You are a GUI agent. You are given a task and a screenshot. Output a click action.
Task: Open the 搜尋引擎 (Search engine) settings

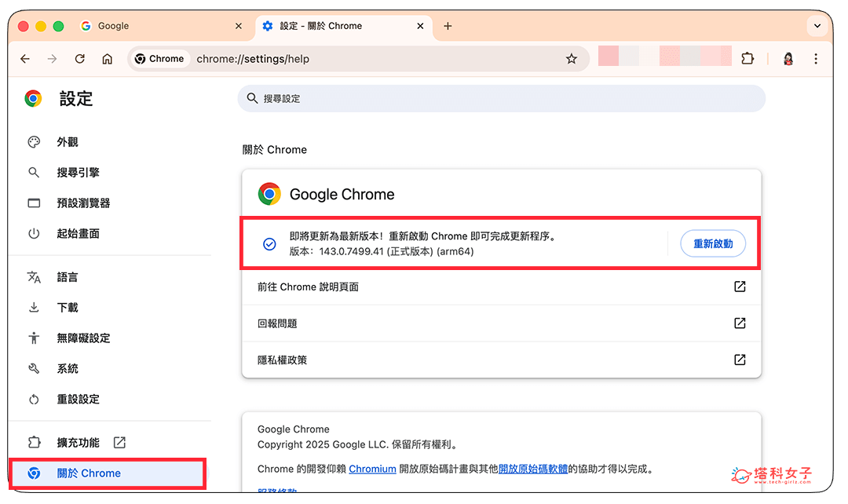click(33, 172)
